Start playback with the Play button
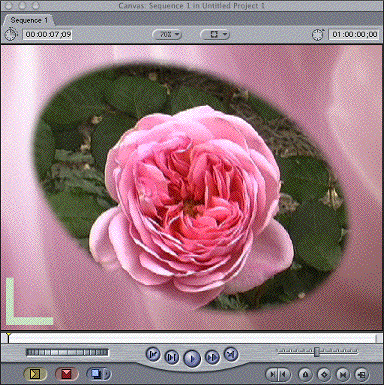384x385 pixels. 192,358
